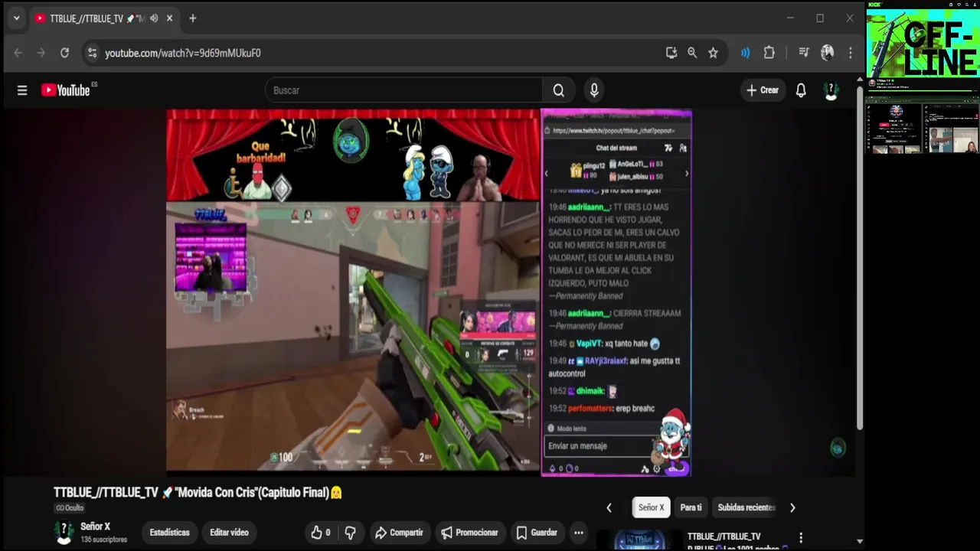The height and width of the screenshot is (551, 980).
Task: Click the blue sound-wave extension icon
Action: pos(745,53)
